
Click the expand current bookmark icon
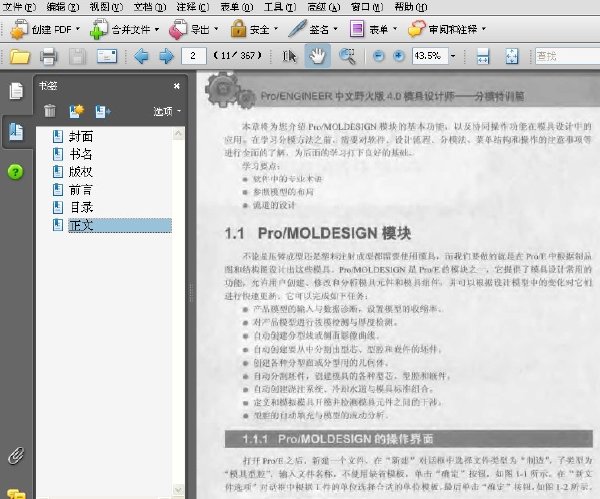pyautogui.click(x=103, y=111)
